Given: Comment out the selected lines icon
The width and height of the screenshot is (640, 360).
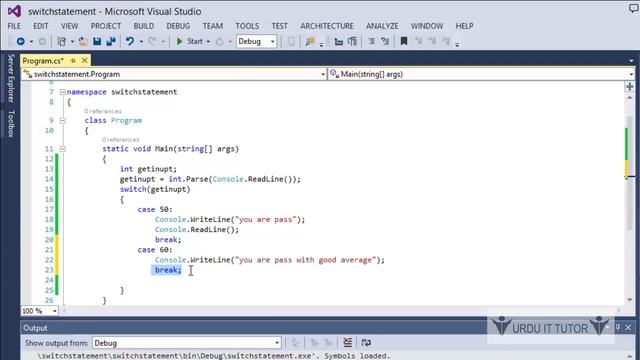Looking at the screenshot, I should (x=371, y=41).
